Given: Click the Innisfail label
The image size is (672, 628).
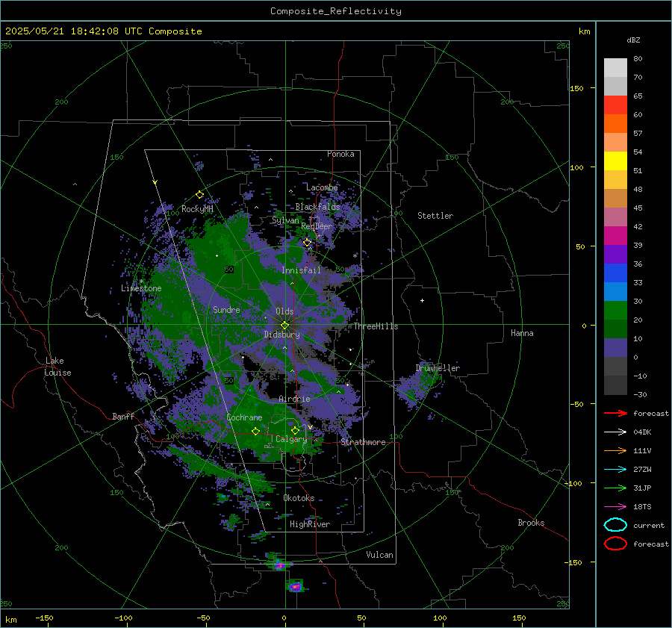Looking at the screenshot, I should 301,270.
